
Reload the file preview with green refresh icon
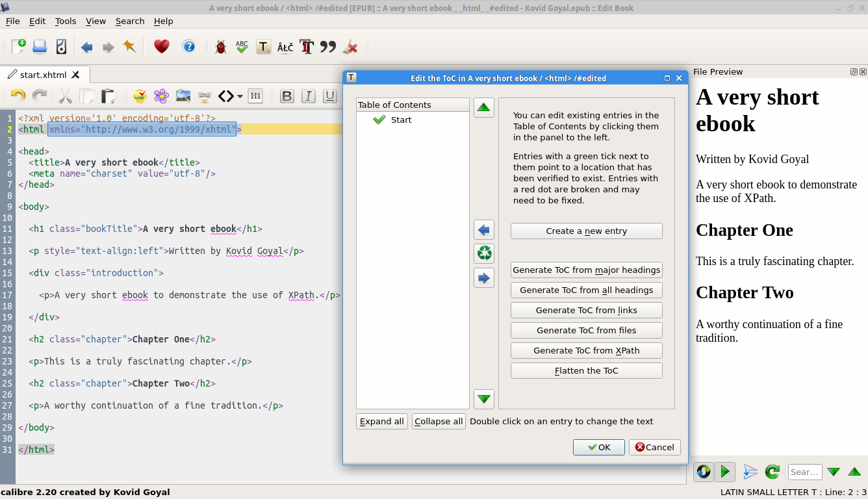772,472
